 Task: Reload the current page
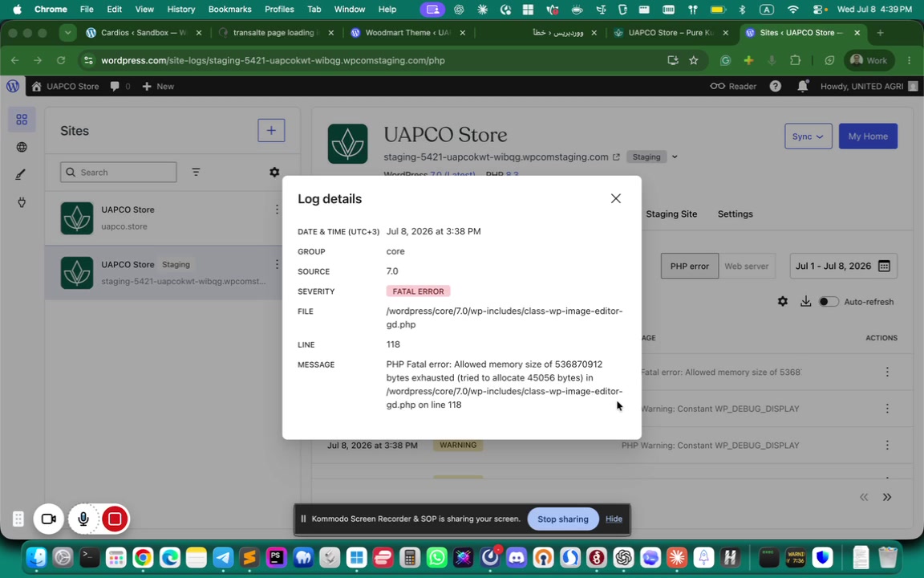point(61,60)
